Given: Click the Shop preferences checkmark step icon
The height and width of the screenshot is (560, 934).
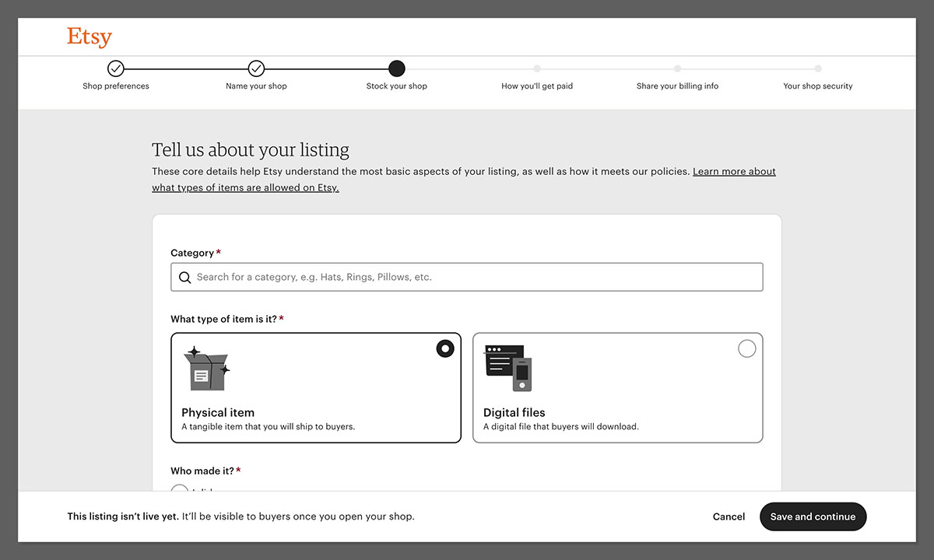Looking at the screenshot, I should pos(116,68).
